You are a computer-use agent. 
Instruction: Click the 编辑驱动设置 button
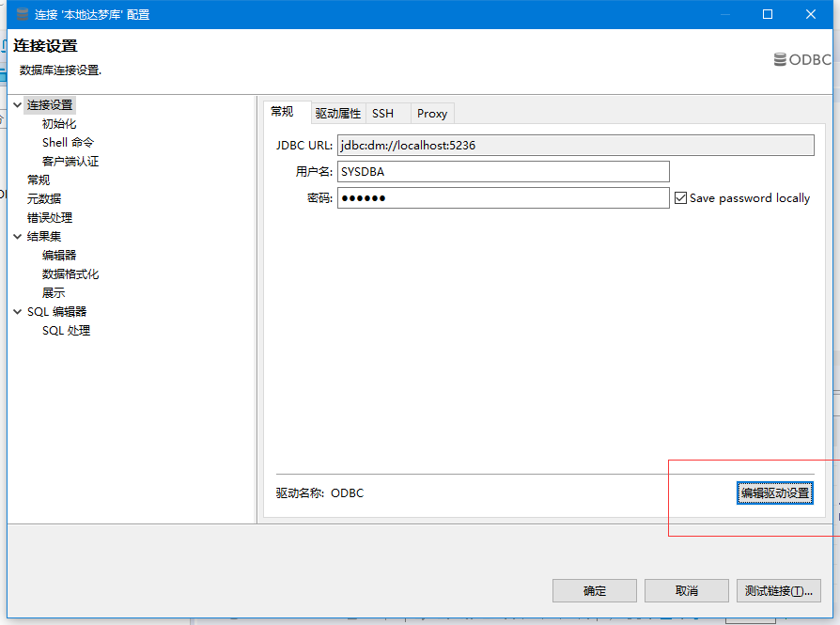point(774,493)
